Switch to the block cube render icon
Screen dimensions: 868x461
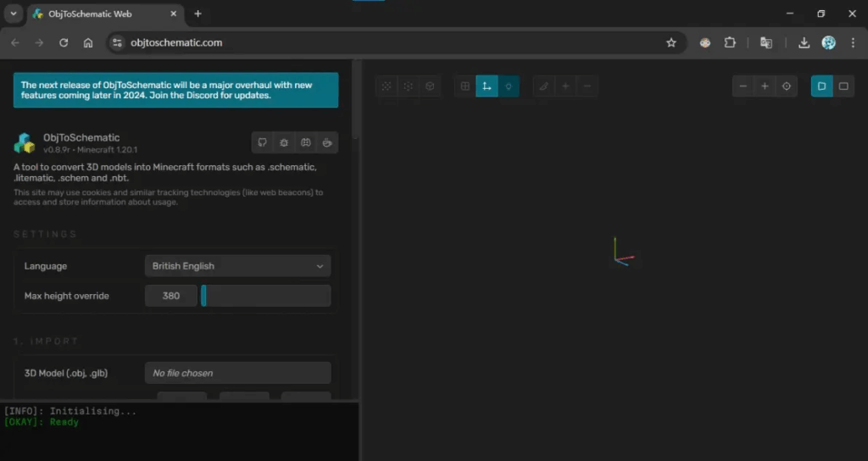[x=430, y=86]
